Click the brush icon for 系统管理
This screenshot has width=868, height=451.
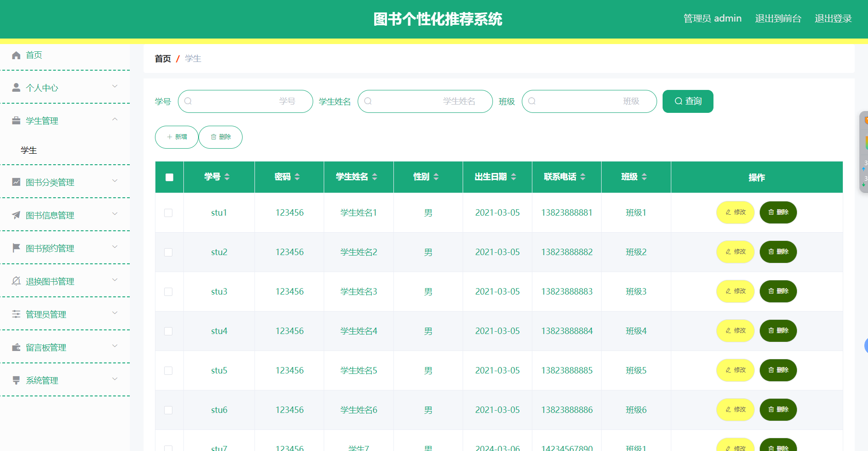point(16,380)
